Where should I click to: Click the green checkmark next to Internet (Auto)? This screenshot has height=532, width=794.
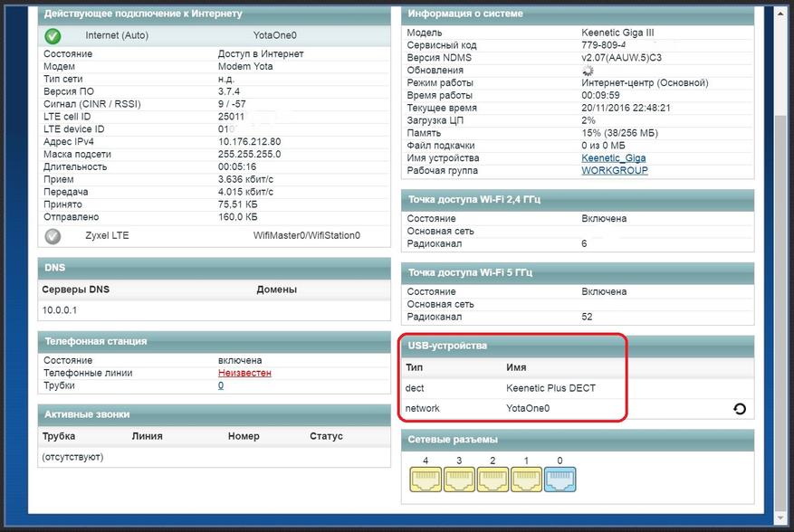(x=53, y=36)
